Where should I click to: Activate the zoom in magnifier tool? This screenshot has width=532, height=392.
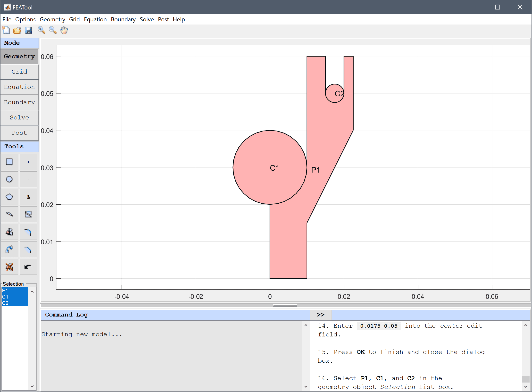point(41,30)
